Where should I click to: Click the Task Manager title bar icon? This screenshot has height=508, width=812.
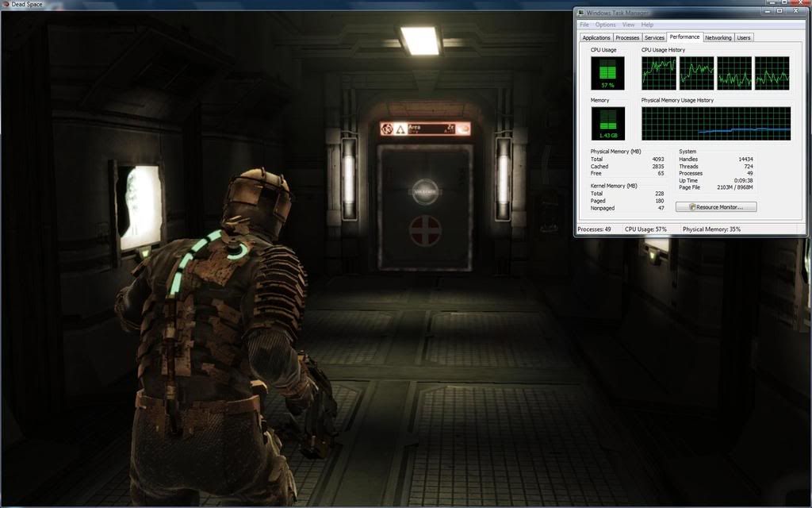(581, 13)
